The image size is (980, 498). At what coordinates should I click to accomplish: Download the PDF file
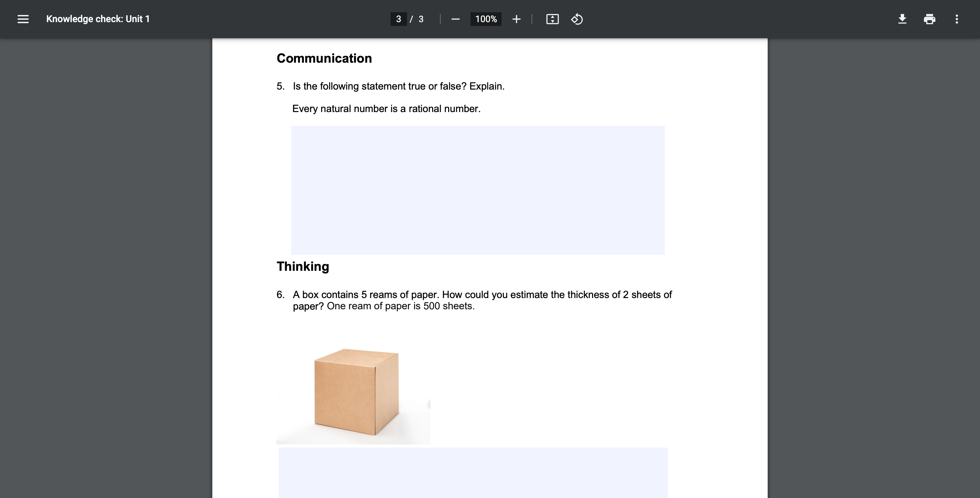pos(902,19)
